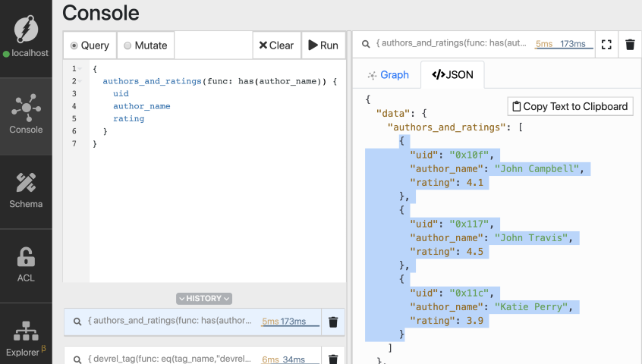This screenshot has height=364, width=642.
Task: Switch to the JSON tab
Action: coord(452,75)
